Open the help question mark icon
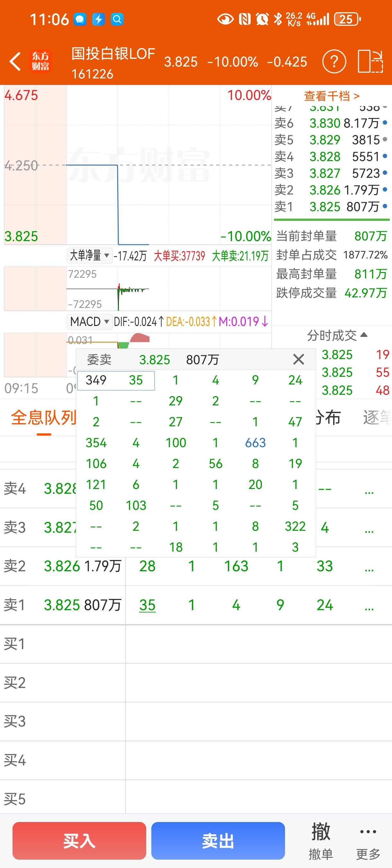 (334, 62)
